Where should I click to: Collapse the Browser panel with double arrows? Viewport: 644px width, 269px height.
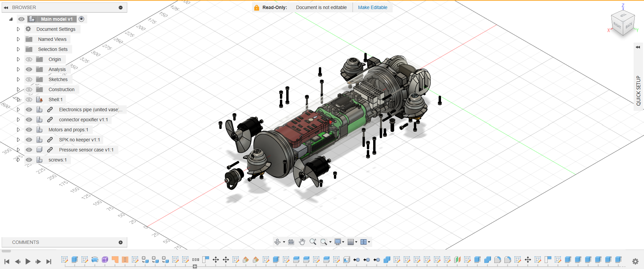[6, 7]
